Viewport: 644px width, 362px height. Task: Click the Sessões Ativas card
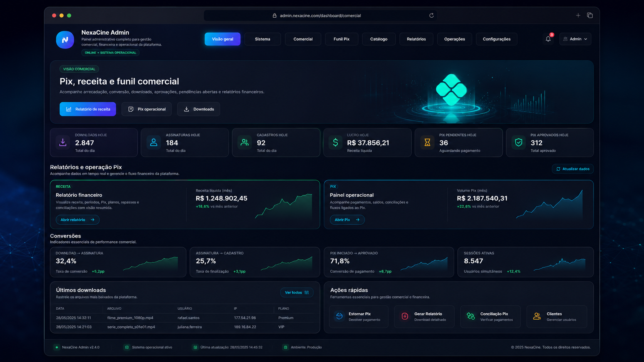click(x=525, y=262)
